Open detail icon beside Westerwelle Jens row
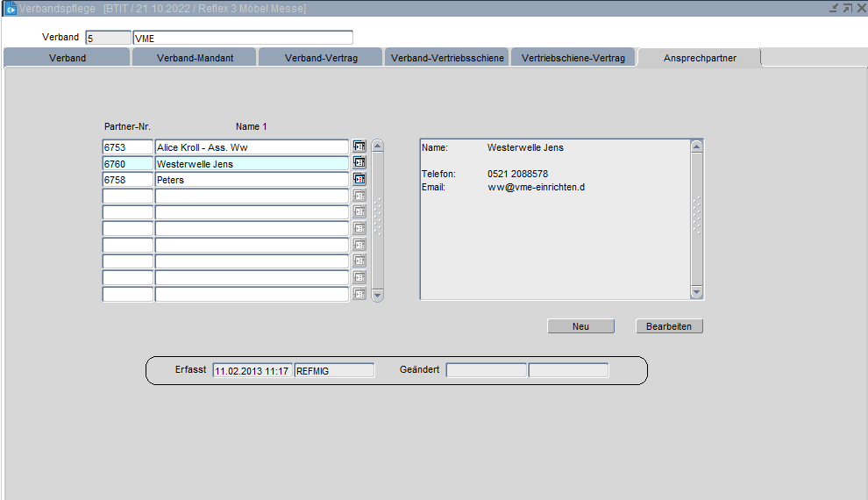This screenshot has height=500, width=868. tap(359, 162)
